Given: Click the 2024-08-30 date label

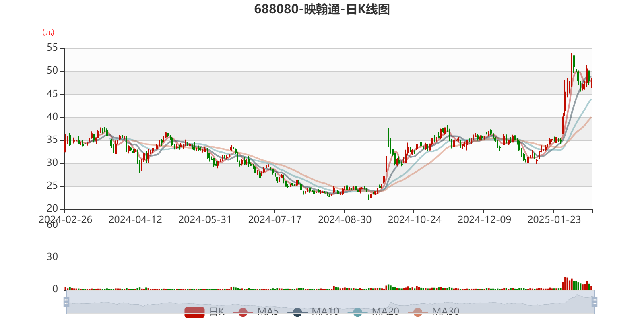Looking at the screenshot, I should point(345,220).
